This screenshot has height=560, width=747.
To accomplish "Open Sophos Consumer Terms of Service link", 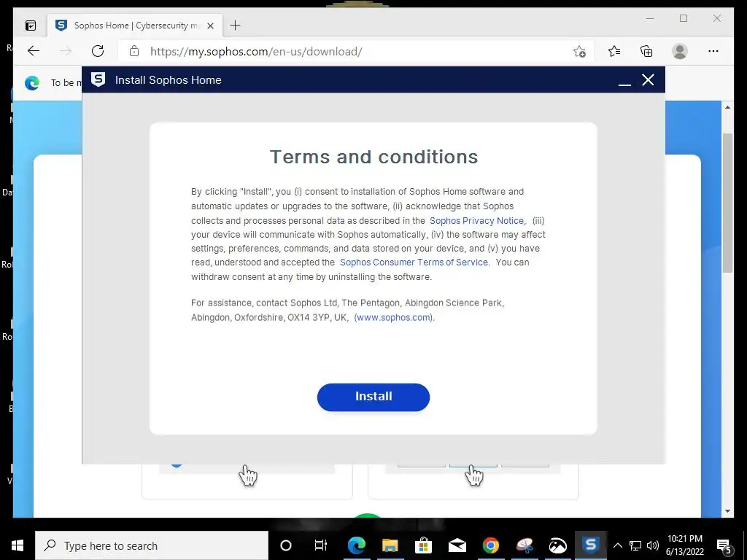I will pyautogui.click(x=414, y=262).
